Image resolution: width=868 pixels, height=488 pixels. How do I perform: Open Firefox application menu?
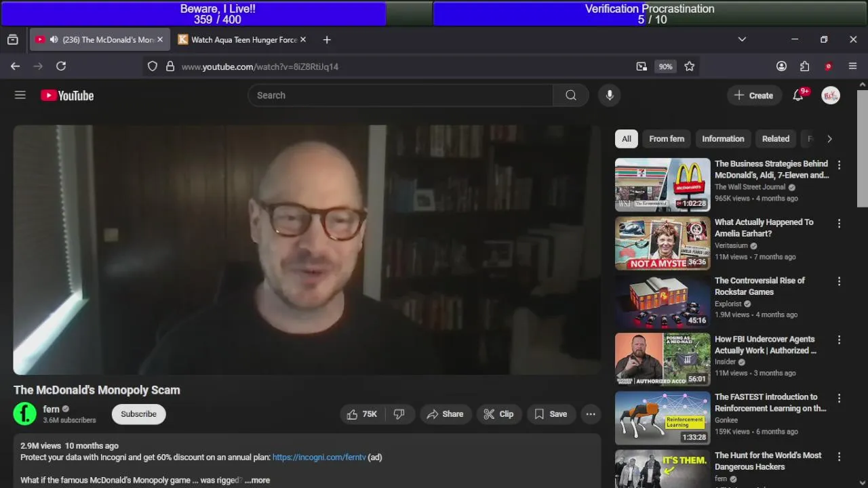coord(853,66)
